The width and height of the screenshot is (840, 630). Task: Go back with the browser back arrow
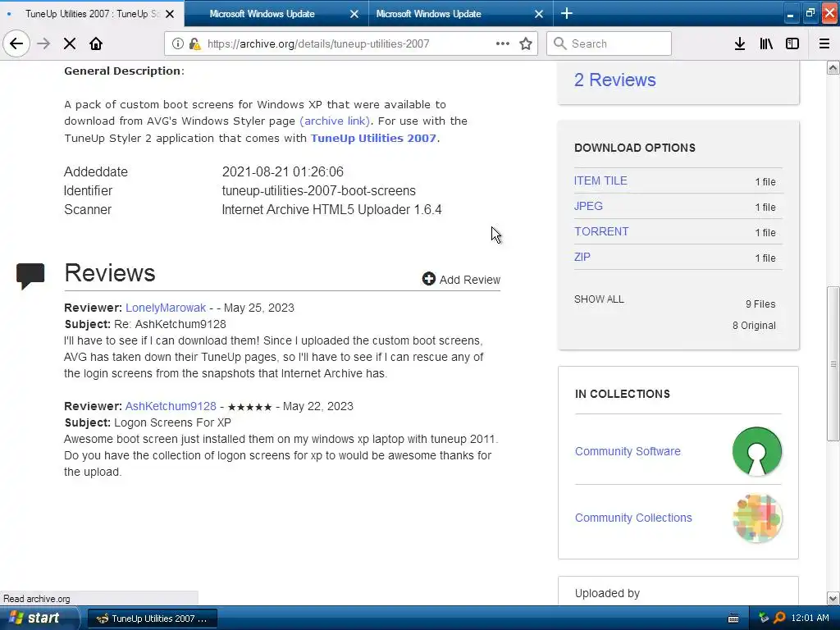16,43
